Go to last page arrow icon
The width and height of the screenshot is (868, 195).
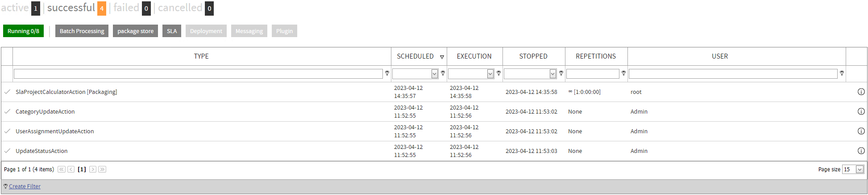pyautogui.click(x=102, y=169)
